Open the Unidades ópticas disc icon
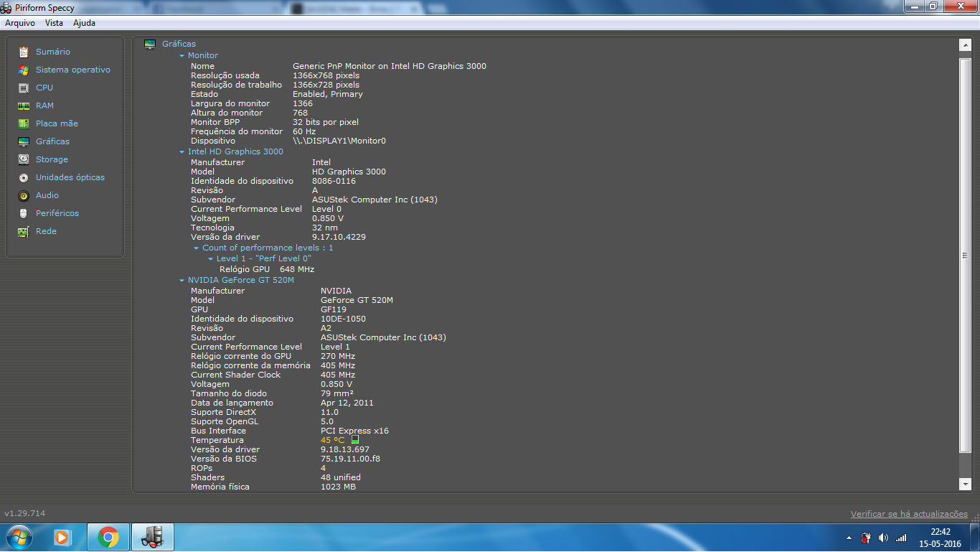 tap(24, 177)
